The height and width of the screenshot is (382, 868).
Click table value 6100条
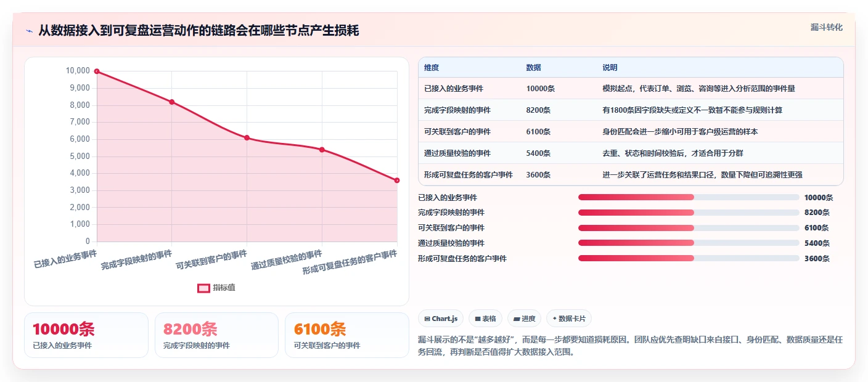click(539, 132)
